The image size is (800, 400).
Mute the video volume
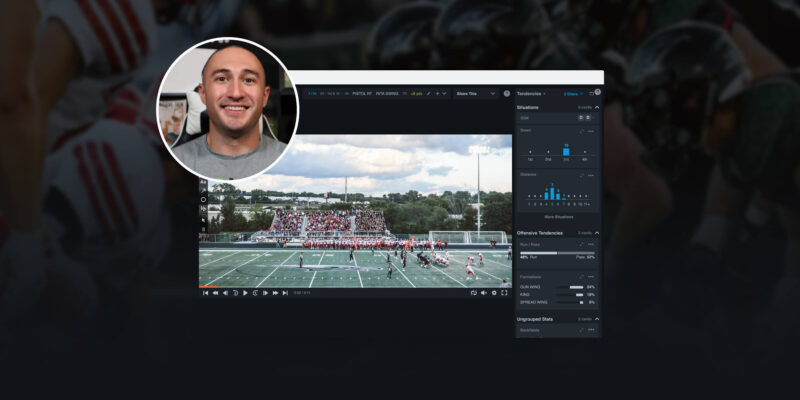click(x=483, y=293)
